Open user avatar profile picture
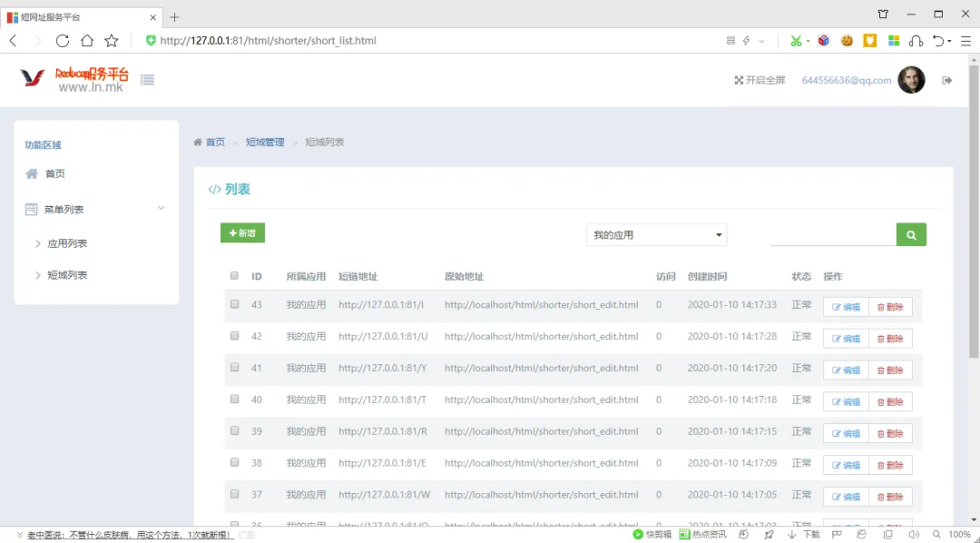Image resolution: width=980 pixels, height=543 pixels. click(911, 80)
